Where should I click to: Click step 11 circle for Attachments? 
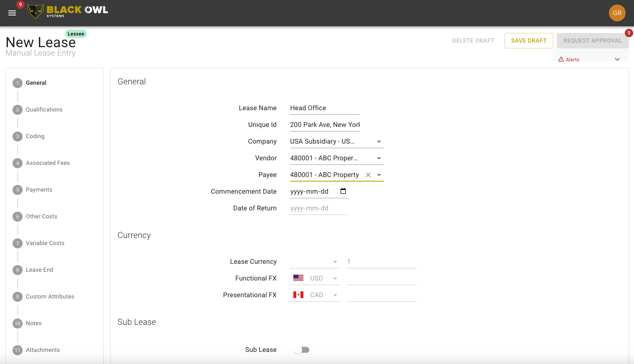[x=18, y=350]
